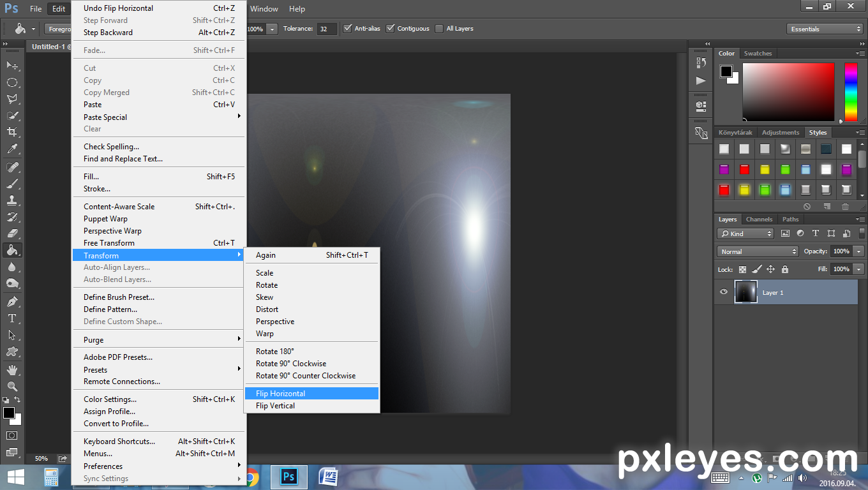Select the Hand tool
Image resolution: width=868 pixels, height=490 pixels.
12,369
